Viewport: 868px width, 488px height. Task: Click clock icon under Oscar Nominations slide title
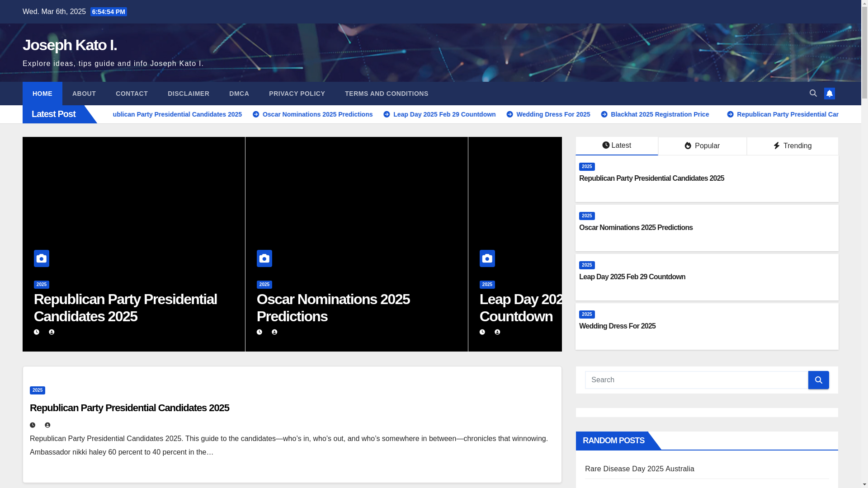coord(259,332)
